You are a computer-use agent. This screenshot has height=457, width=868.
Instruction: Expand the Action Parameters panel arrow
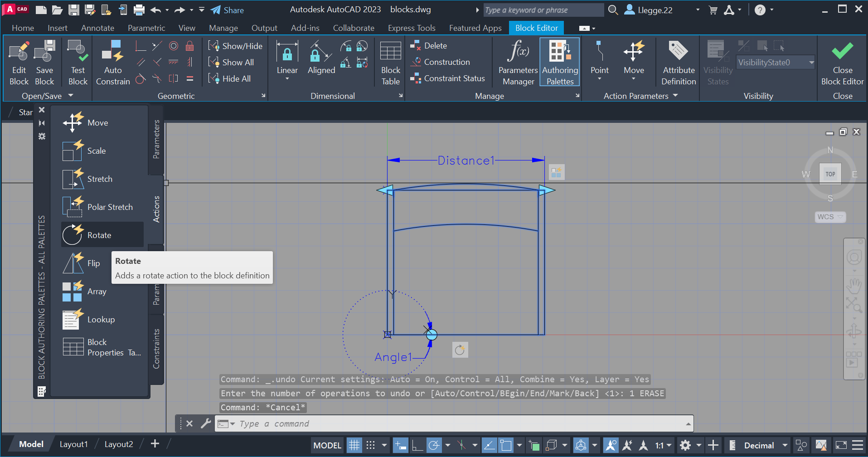tap(675, 95)
